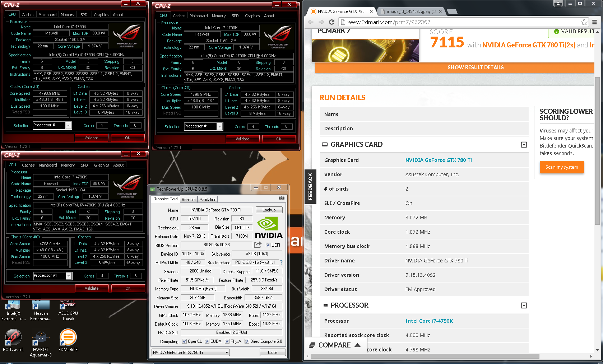Click the Lookup button in GPU-Z
The image size is (603, 364).
coord(269,210)
